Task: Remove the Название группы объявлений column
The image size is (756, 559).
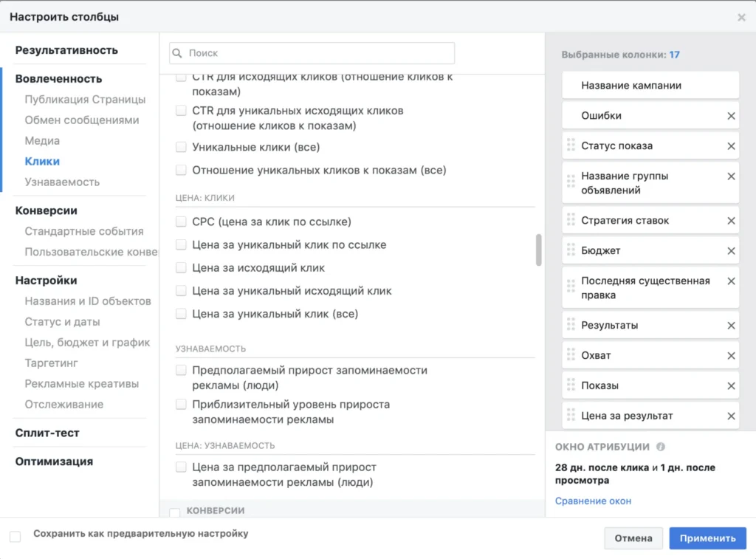Action: click(731, 176)
